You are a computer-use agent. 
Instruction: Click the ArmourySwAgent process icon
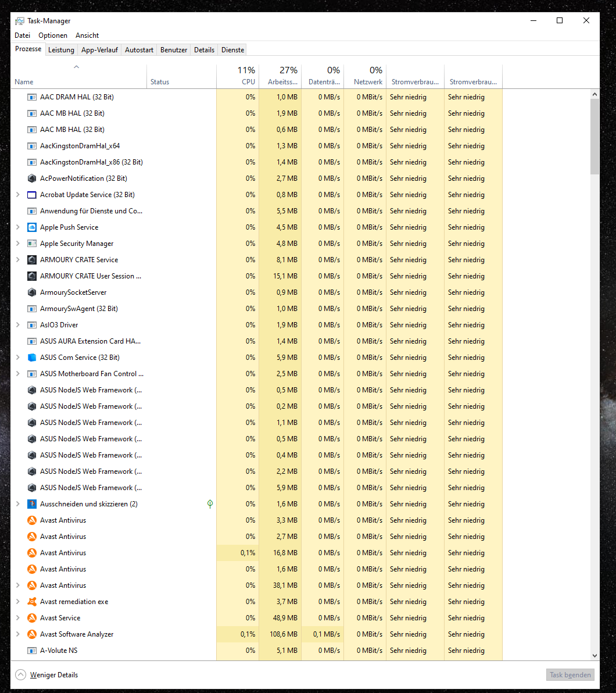(x=32, y=309)
